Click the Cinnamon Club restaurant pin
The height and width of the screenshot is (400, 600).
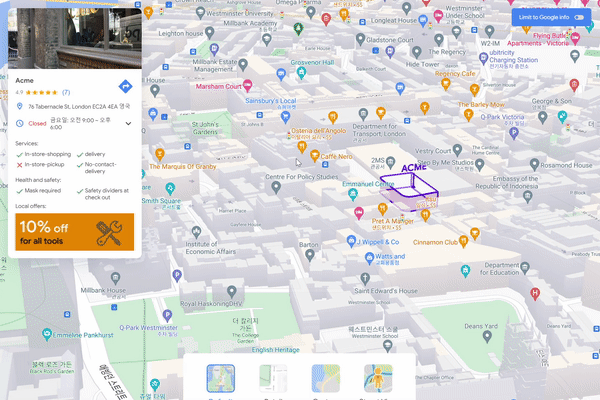pos(463,241)
